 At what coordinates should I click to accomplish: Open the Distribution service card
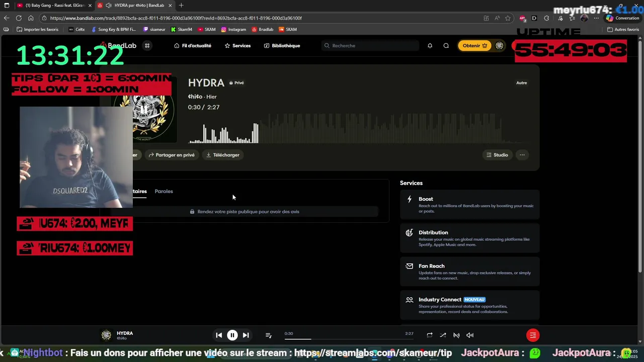click(470, 238)
